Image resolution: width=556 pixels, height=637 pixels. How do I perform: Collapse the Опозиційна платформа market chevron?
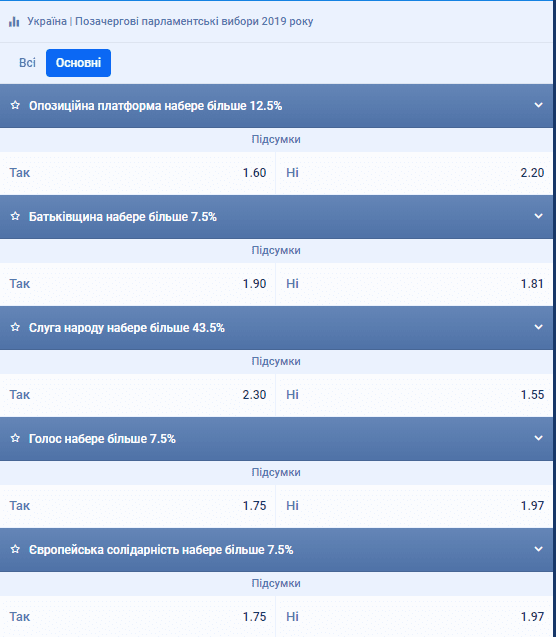pyautogui.click(x=539, y=105)
